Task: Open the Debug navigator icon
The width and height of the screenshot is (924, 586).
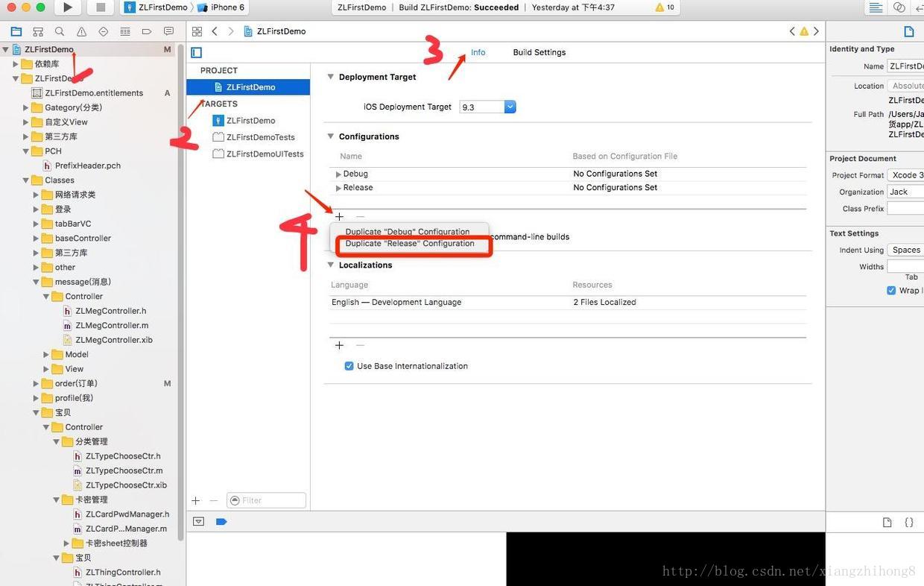Action: 124,31
